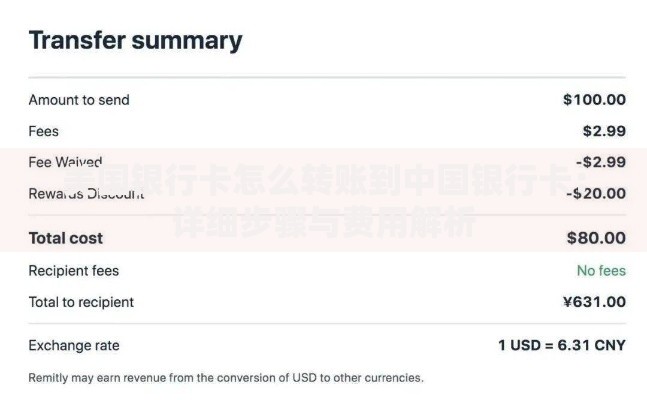Click the Chinese watermark subtitle line
Screen dimensions: 647x400
324,222
